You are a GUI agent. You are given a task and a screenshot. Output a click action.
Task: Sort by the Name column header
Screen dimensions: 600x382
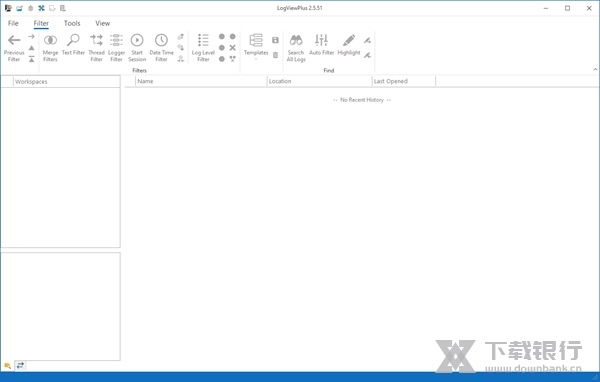pyautogui.click(x=201, y=81)
